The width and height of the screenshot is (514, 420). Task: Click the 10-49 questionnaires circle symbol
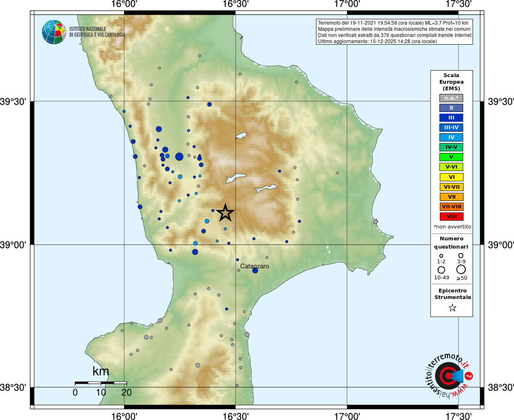pyautogui.click(x=441, y=270)
